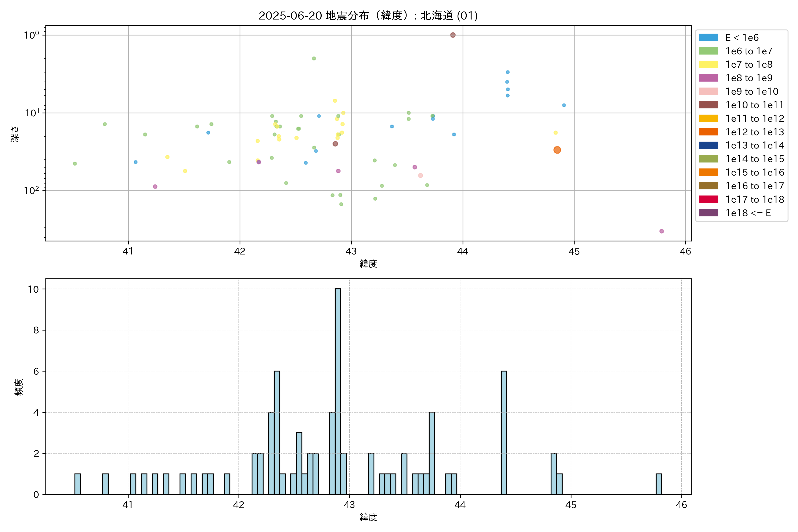Click the red 1e17 to 1e18 legend swatch
The image size is (798, 532).
click(708, 199)
